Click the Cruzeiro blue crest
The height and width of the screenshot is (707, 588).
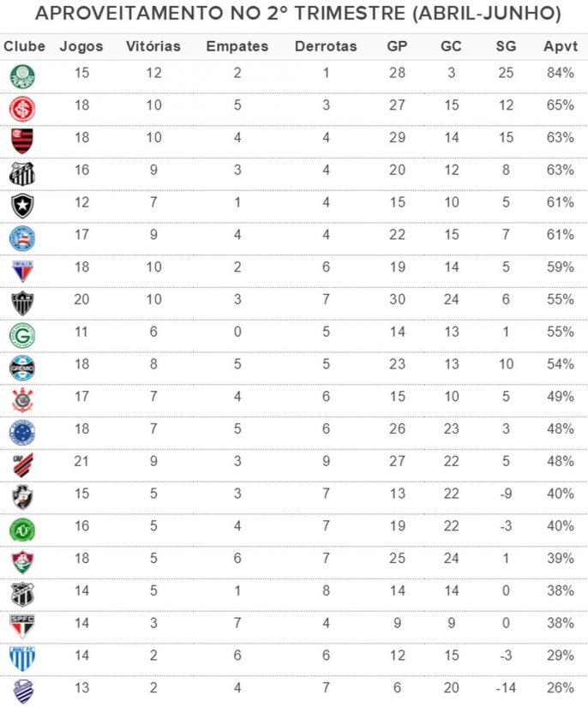click(x=22, y=431)
